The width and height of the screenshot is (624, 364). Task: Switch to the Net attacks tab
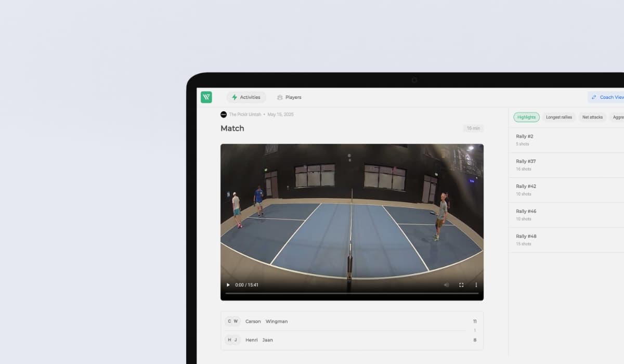click(592, 117)
